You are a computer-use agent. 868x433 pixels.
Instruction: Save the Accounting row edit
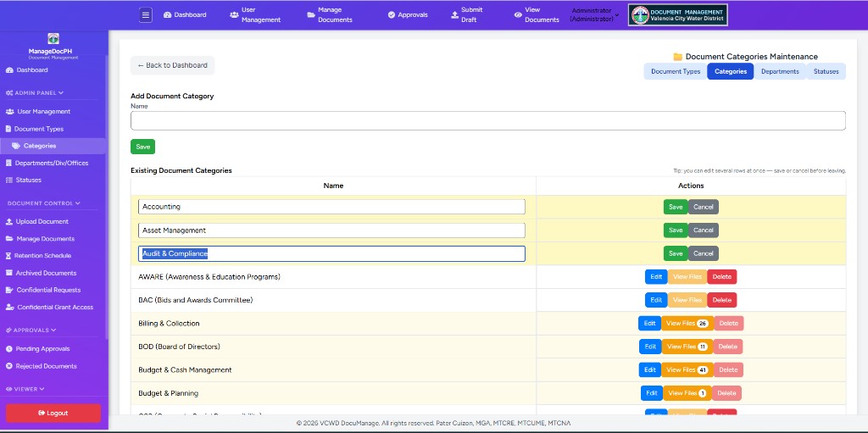(676, 207)
